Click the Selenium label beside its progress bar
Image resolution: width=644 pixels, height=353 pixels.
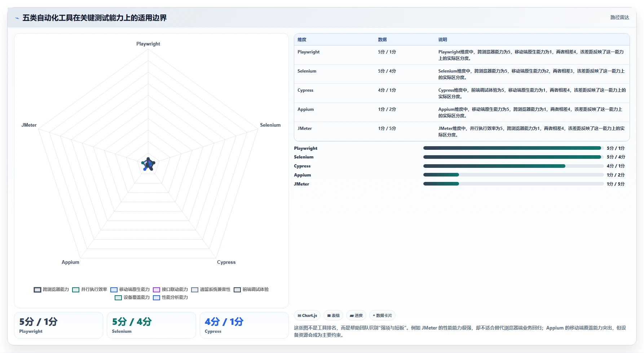pyautogui.click(x=304, y=157)
